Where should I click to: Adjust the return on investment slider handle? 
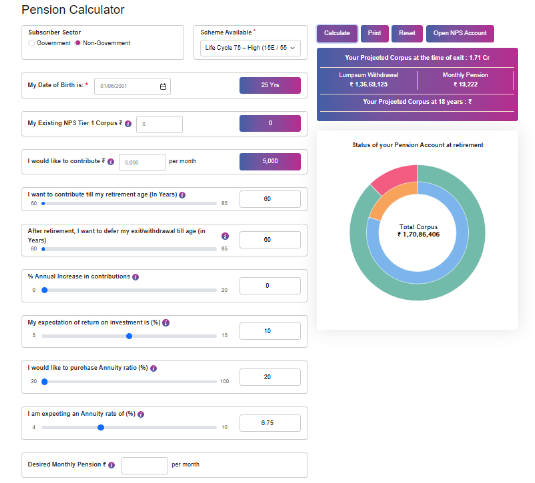pos(129,336)
